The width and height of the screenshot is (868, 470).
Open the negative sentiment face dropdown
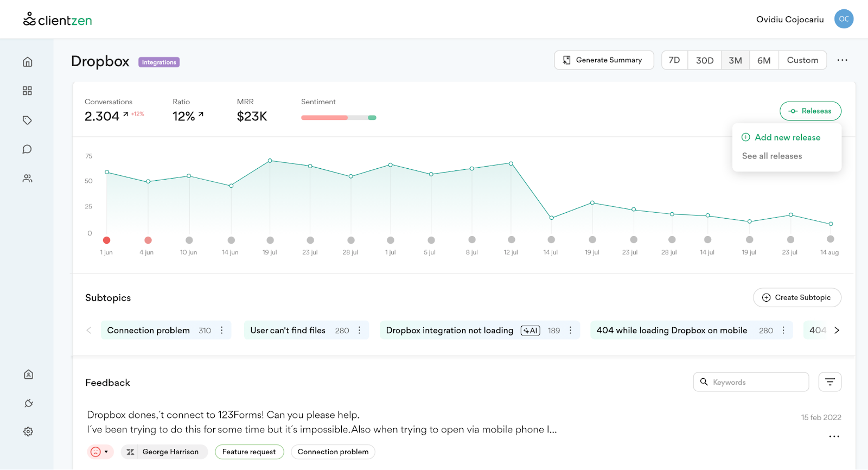click(x=100, y=452)
